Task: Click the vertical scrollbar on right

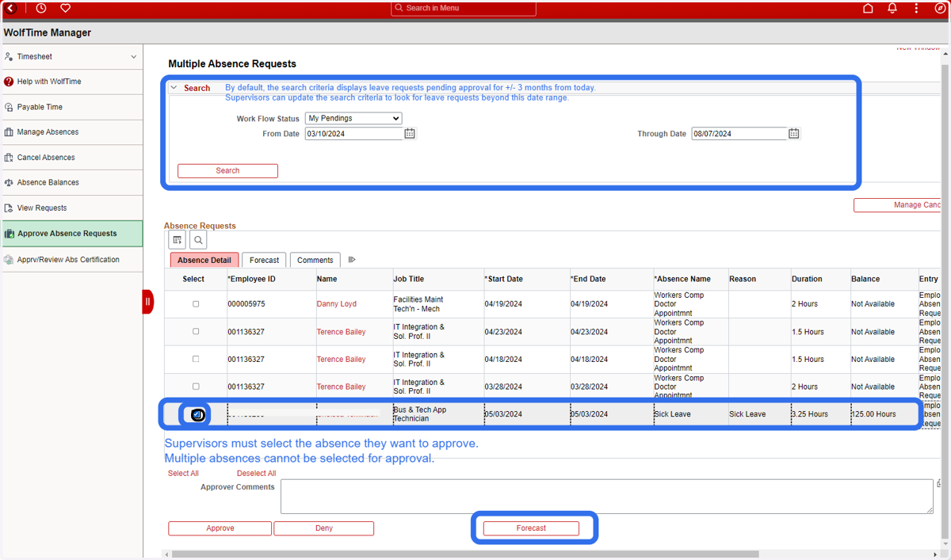Action: coord(945,301)
